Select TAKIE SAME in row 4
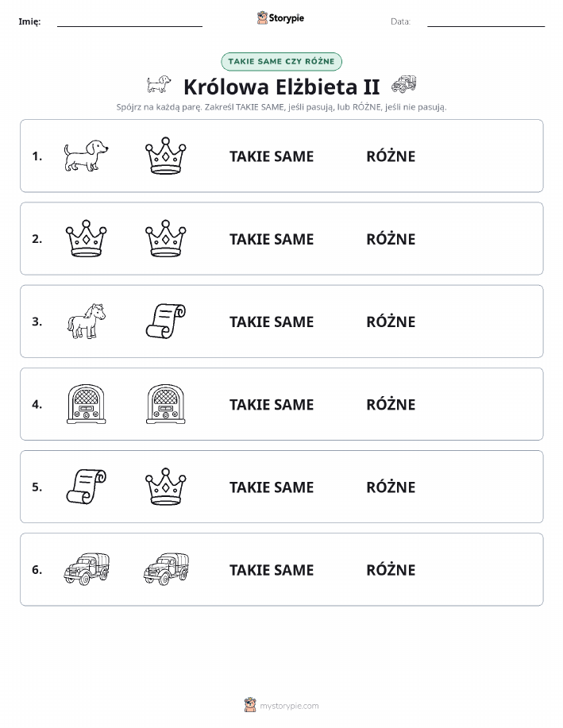 pos(272,404)
